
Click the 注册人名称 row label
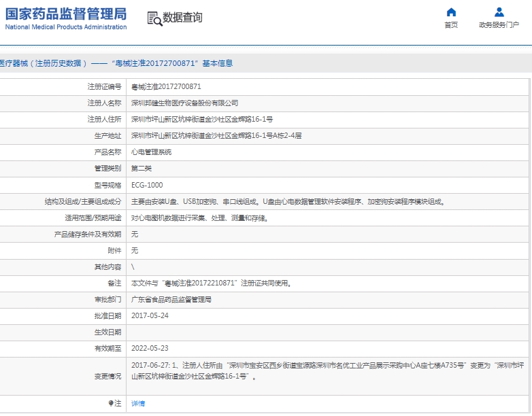104,103
